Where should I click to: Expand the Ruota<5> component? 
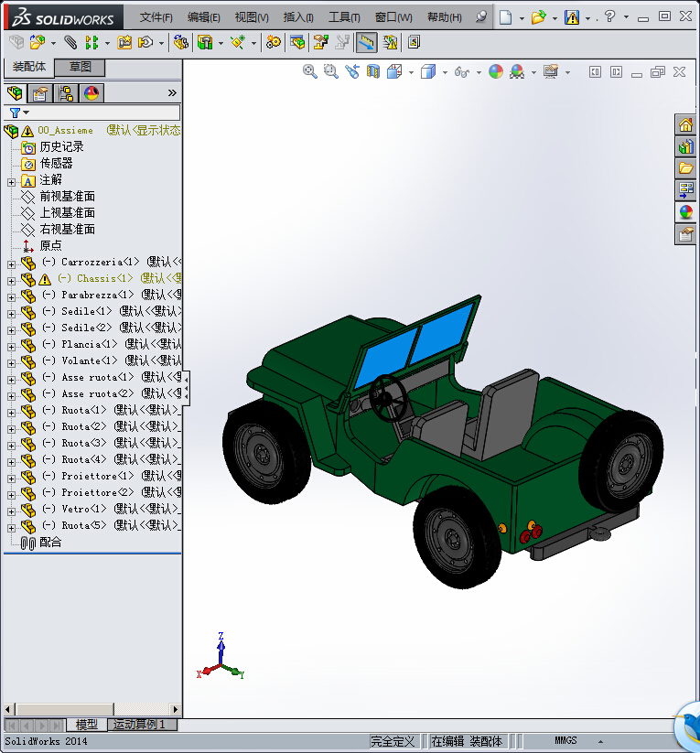point(12,528)
